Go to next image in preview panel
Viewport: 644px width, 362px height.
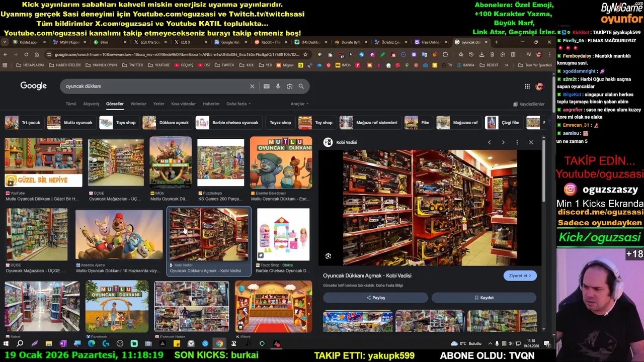[x=503, y=142]
